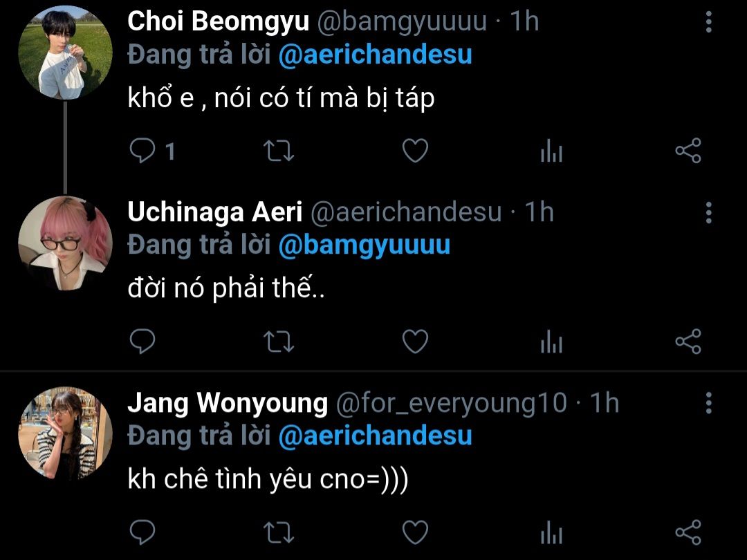Open Jang Wonyoung's profile name
Viewport: 747px width, 560px height.
(x=228, y=403)
